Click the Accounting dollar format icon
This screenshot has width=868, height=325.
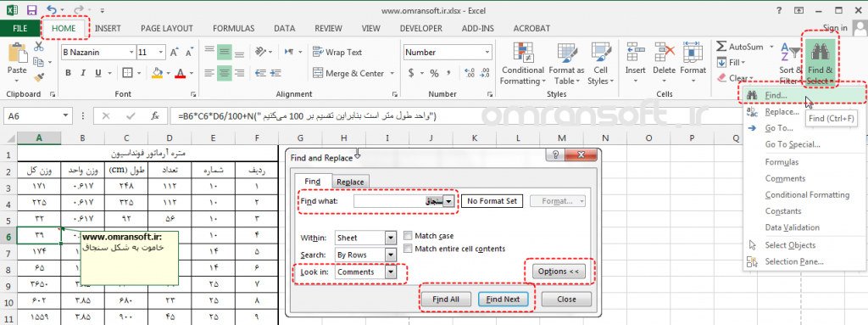point(411,73)
